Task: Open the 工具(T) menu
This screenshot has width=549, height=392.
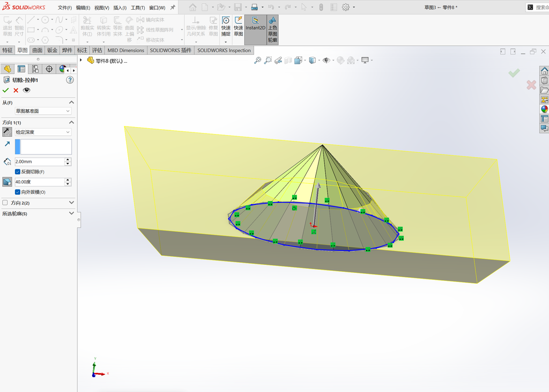Action: (138, 8)
